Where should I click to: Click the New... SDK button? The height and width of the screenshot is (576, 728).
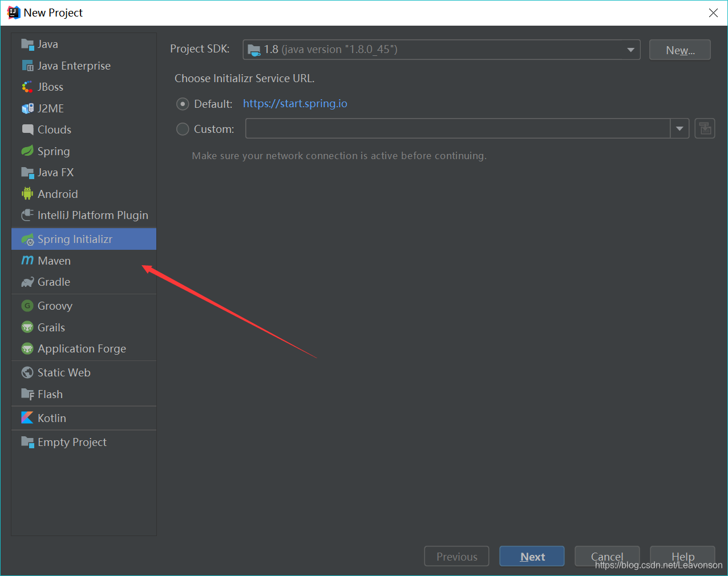point(680,50)
